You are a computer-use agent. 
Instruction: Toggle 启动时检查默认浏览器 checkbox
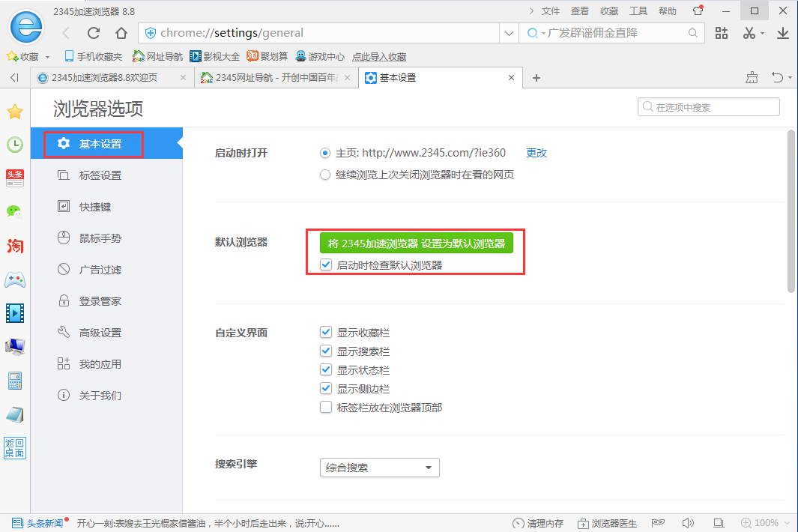pyautogui.click(x=326, y=265)
